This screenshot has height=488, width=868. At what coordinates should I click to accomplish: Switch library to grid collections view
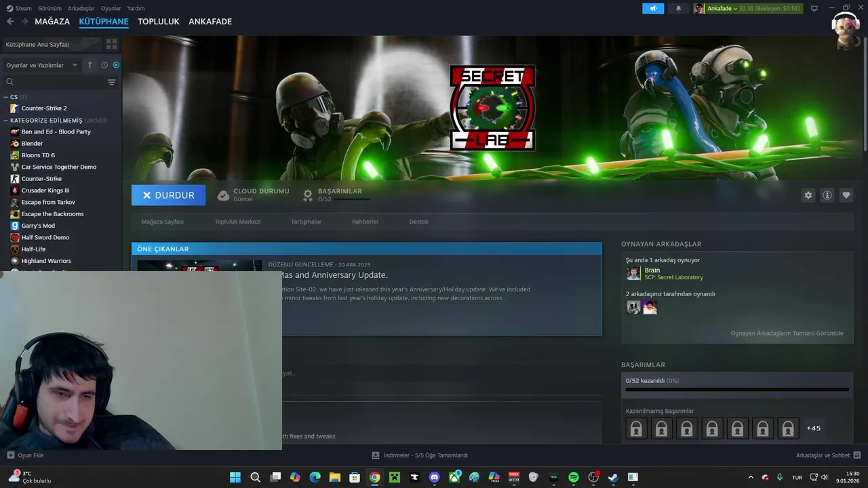(111, 44)
